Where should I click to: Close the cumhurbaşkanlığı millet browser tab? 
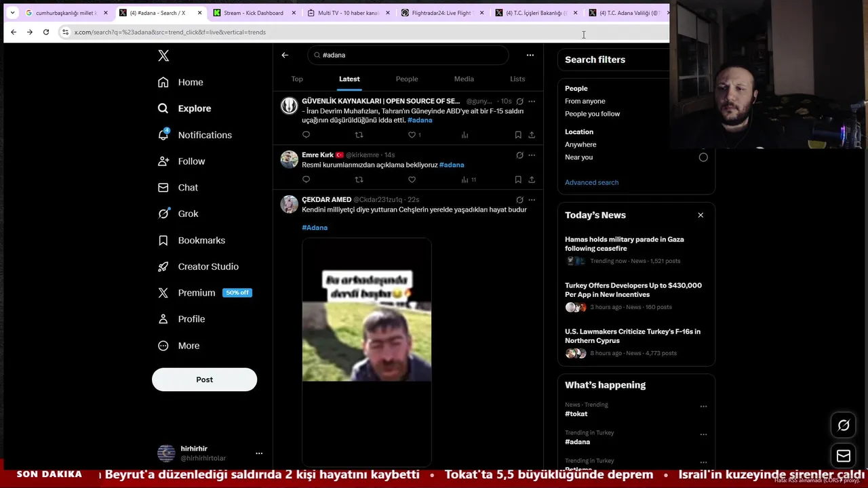106,13
